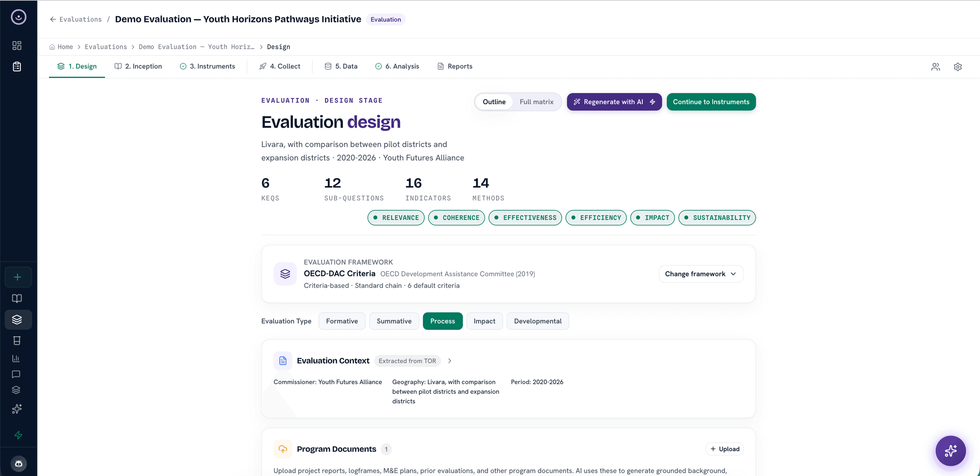Open the floating AI assistant button
The width and height of the screenshot is (980, 476).
coord(951,451)
